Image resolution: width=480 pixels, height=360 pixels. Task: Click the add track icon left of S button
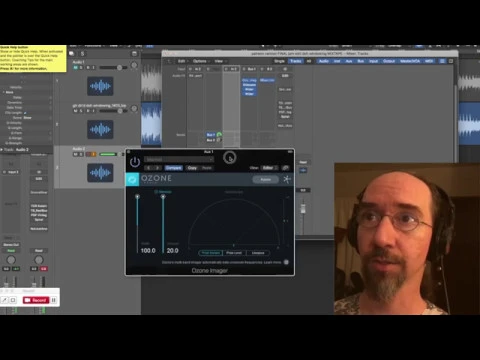71,54
